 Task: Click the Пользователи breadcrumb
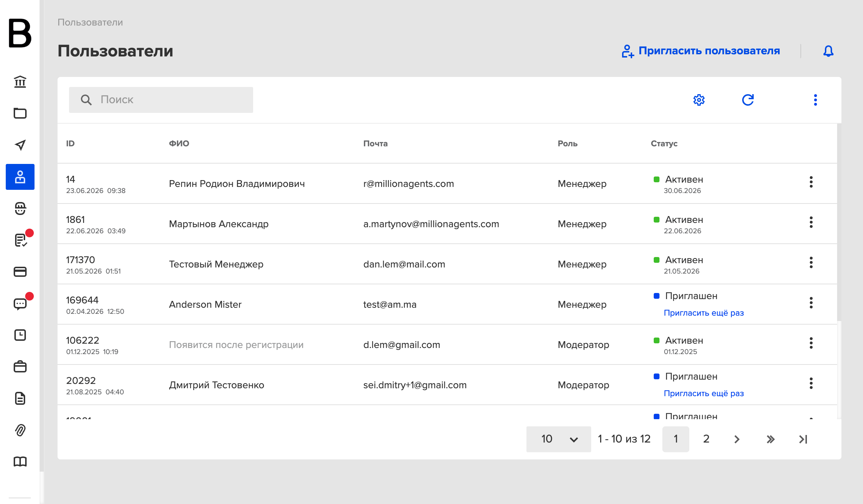pos(90,22)
